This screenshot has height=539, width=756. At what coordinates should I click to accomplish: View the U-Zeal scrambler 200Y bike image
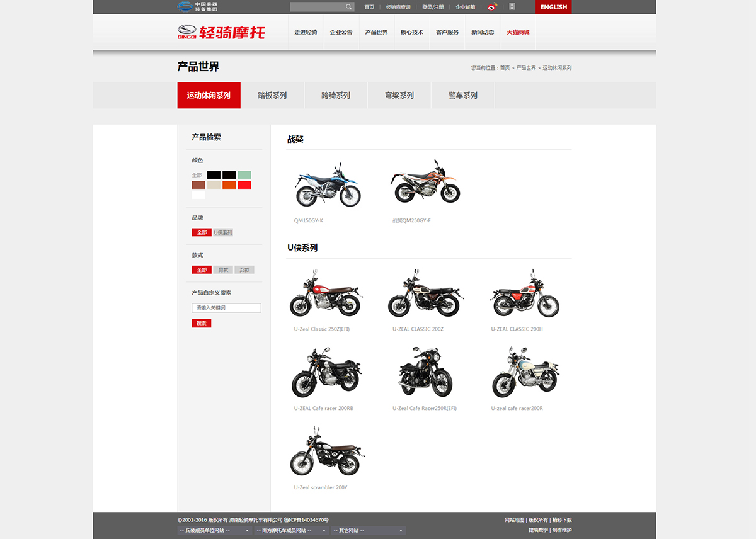pos(327,451)
